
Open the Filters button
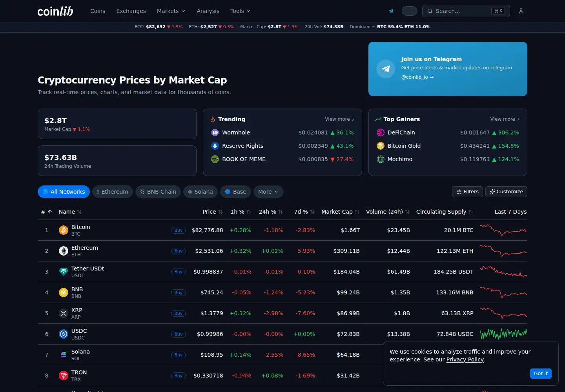tap(468, 192)
